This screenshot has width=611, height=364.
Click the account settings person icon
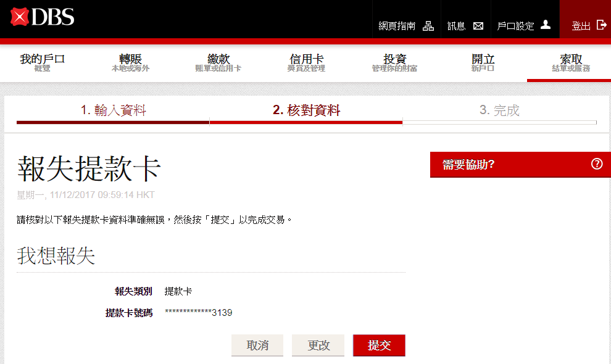point(545,25)
